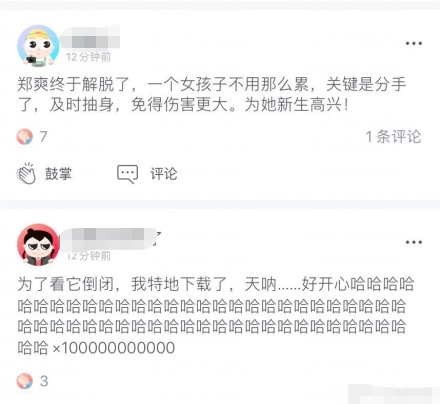This screenshot has width=440, height=404.
Task: Open the second poster's red cartoon avatar
Action: click(x=38, y=245)
